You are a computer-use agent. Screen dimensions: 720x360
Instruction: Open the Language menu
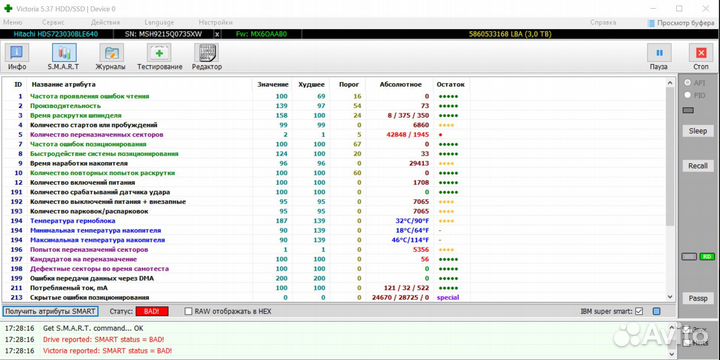point(159,22)
